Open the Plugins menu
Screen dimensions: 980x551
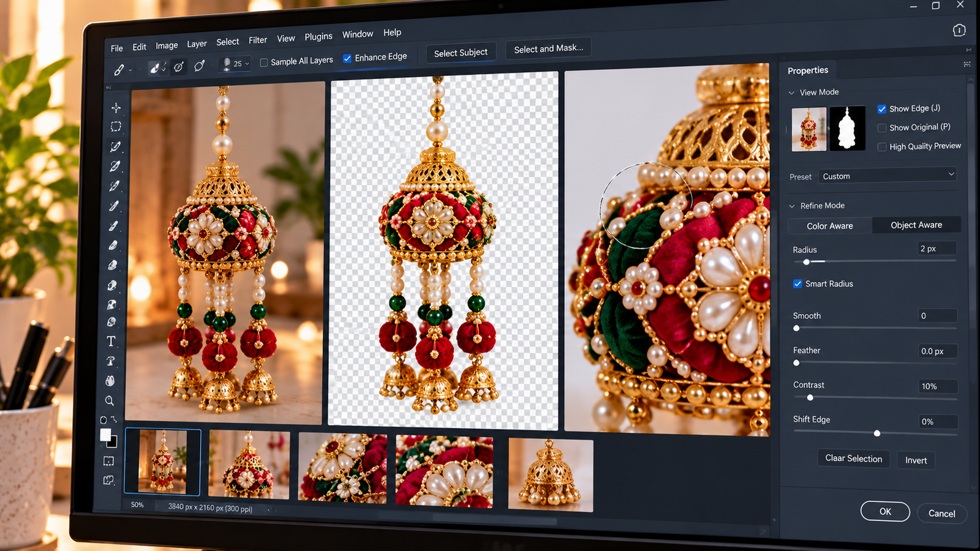click(x=318, y=37)
